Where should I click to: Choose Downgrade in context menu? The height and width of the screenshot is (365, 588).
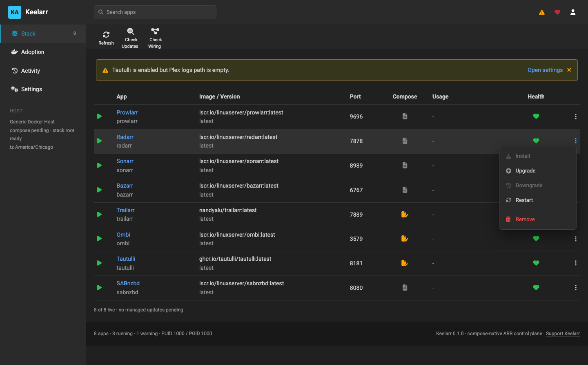538,186
